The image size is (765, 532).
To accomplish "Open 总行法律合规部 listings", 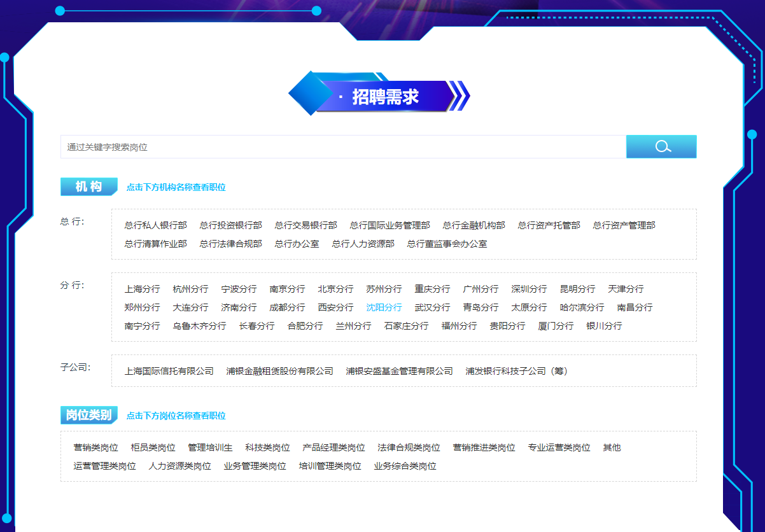I will point(231,244).
